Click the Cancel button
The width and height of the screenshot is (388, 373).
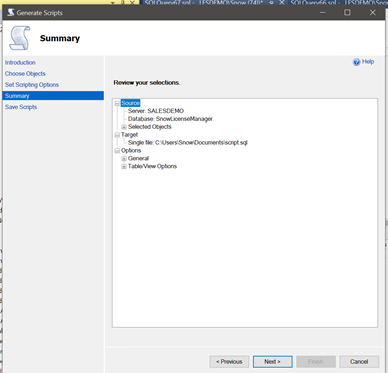(x=359, y=362)
